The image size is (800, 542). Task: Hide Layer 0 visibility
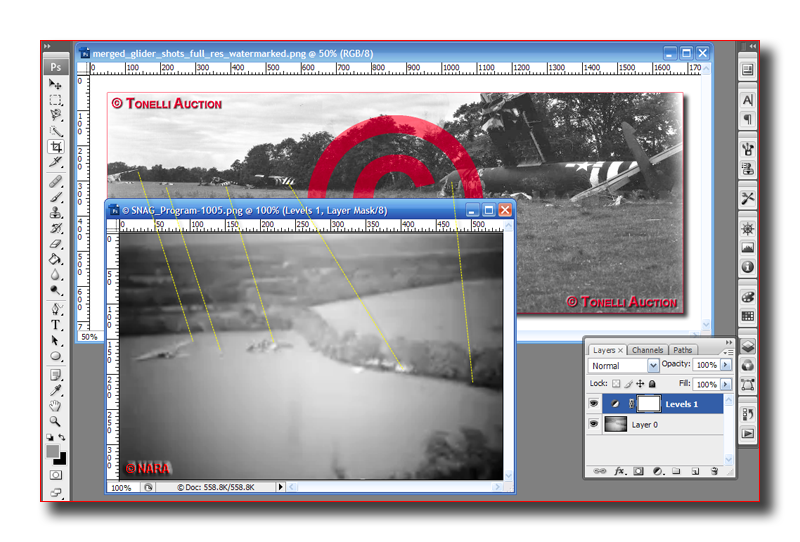click(x=593, y=424)
